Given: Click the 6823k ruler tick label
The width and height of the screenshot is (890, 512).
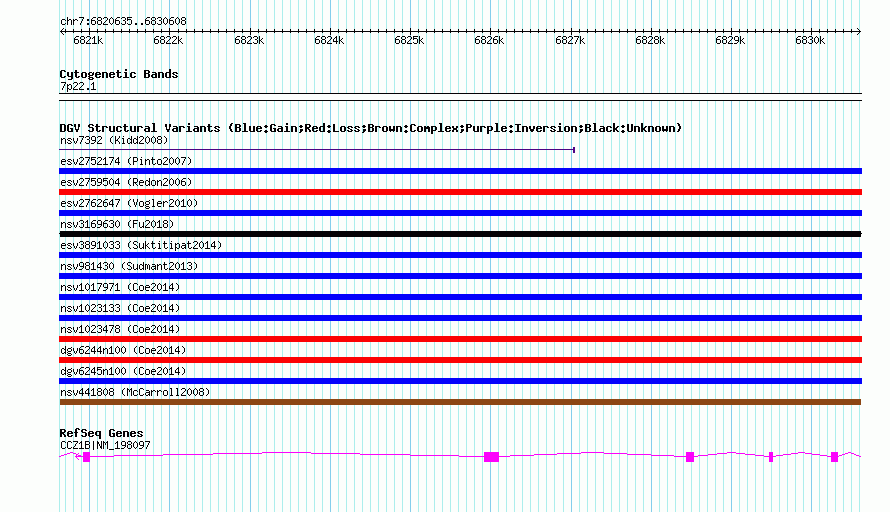Looking at the screenshot, I should [x=249, y=40].
